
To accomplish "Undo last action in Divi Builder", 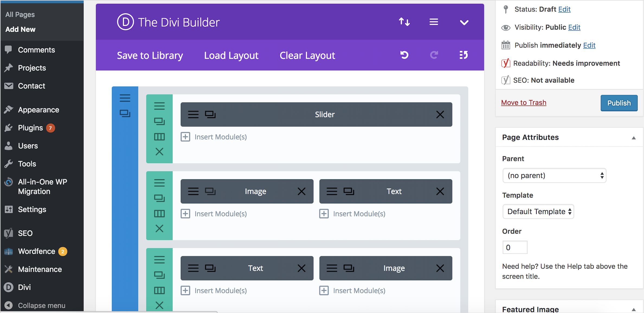I will click(404, 55).
